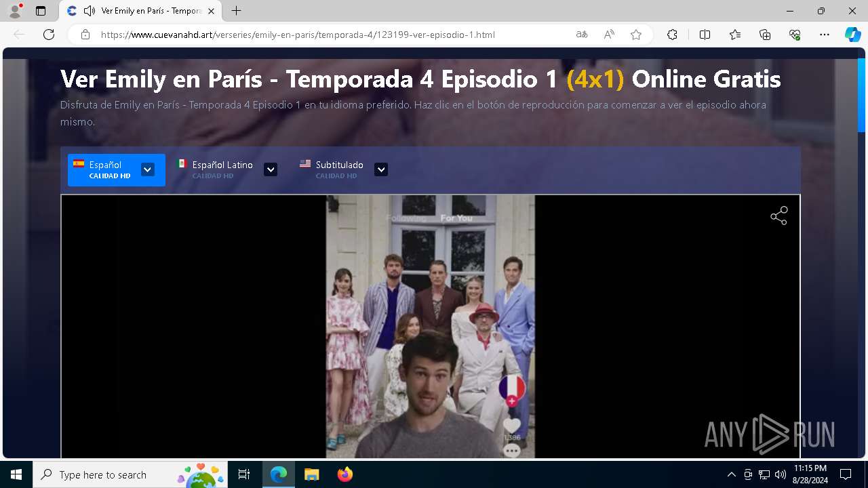Toggle split screen view
The image size is (868, 488).
coord(705,35)
